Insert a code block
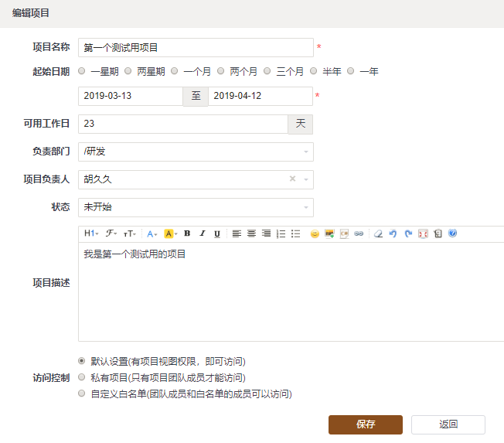This screenshot has height=443, width=504. [x=344, y=233]
